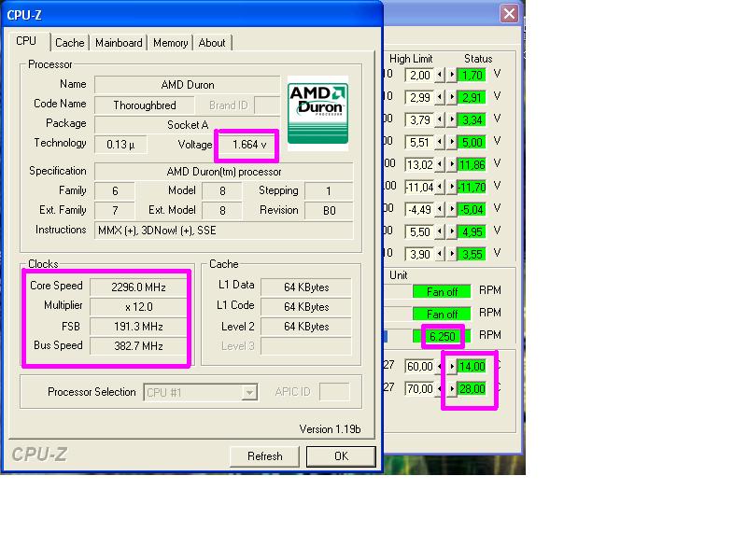The image size is (747, 560).
Task: Click the Code Name value Thoroughbred
Action: 145,105
